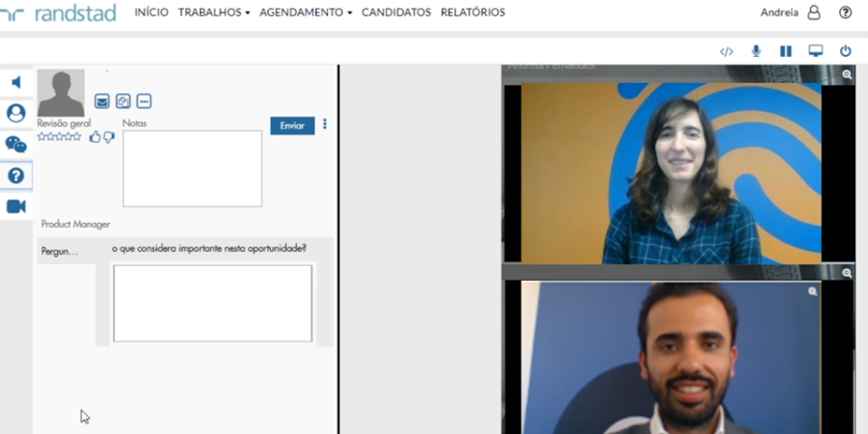Open the RELATÓRIOS menu item

point(473,13)
